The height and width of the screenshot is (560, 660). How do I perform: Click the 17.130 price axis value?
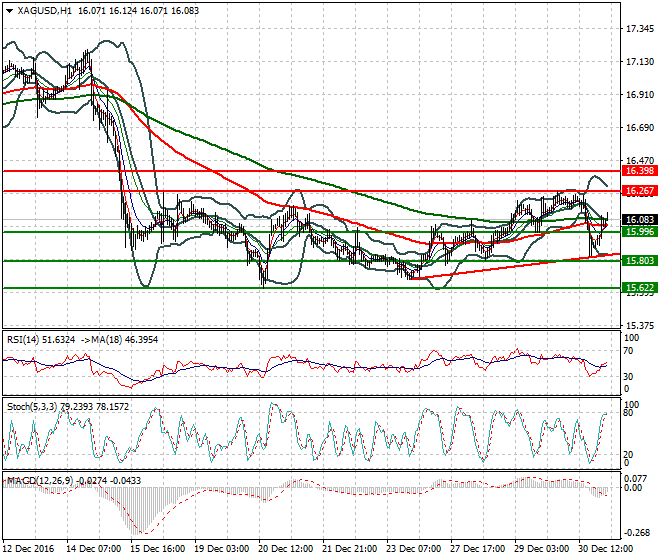tap(640, 61)
